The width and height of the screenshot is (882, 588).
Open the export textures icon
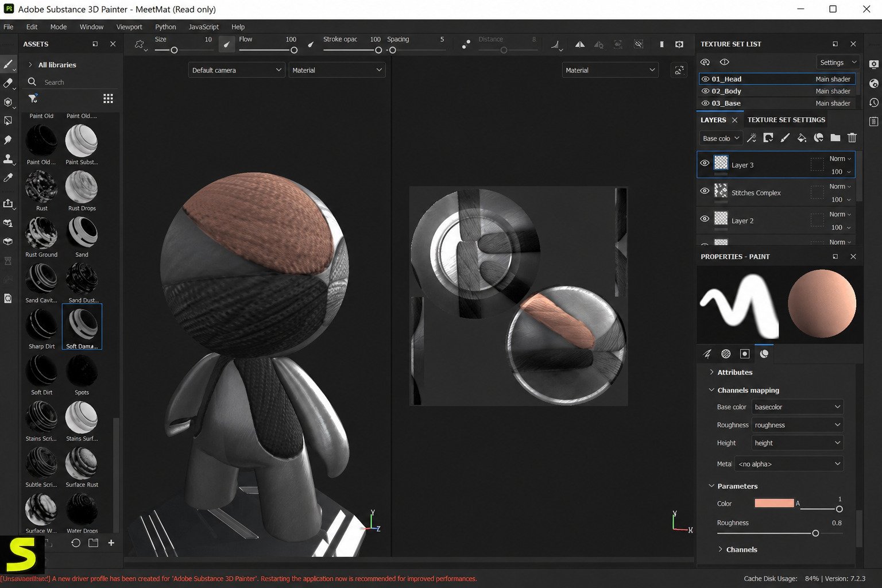[x=8, y=203]
